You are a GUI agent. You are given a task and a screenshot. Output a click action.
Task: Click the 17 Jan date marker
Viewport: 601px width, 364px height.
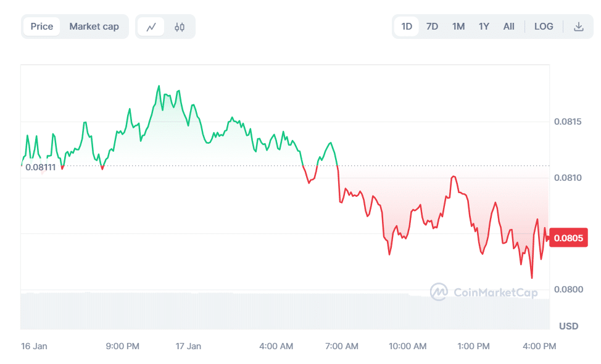pyautogui.click(x=188, y=346)
